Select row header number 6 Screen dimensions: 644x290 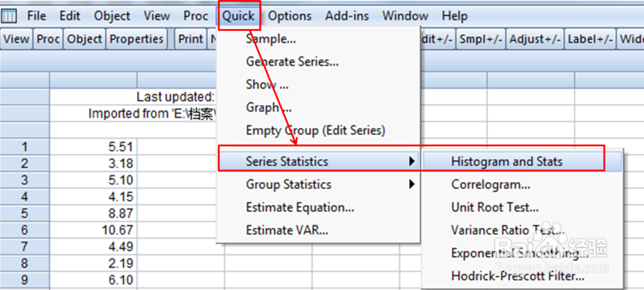pos(24,230)
